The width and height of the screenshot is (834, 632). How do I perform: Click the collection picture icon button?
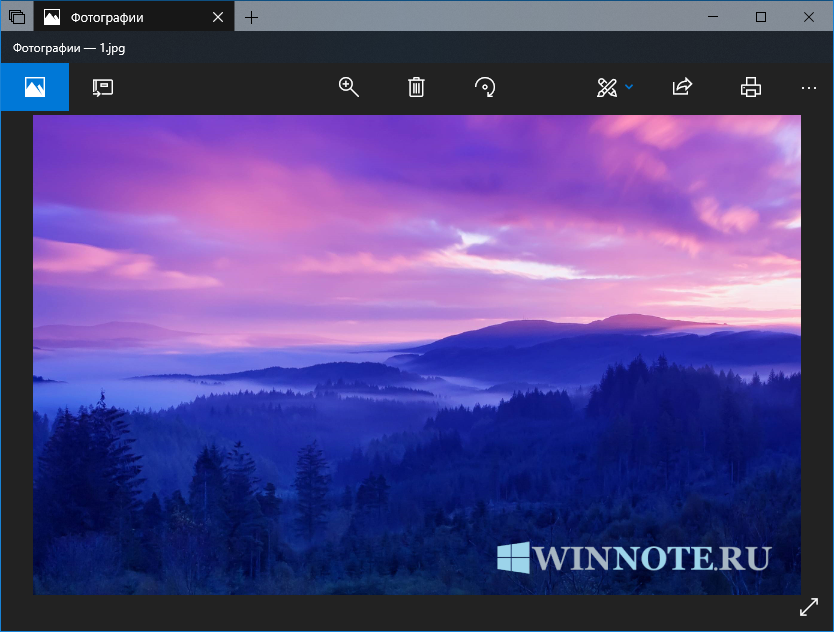[x=35, y=87]
